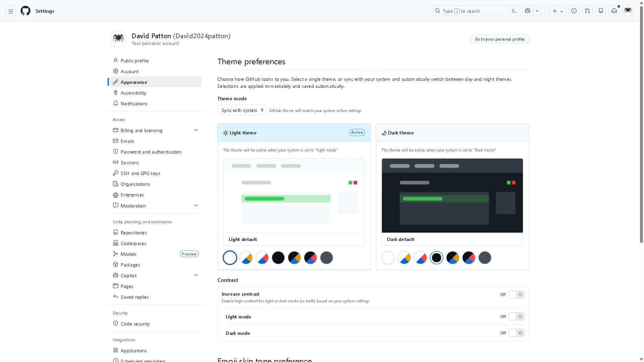Select the gray dimmed swatch under Dark theme
Viewport: 644px width, 362px height.
[485, 258]
